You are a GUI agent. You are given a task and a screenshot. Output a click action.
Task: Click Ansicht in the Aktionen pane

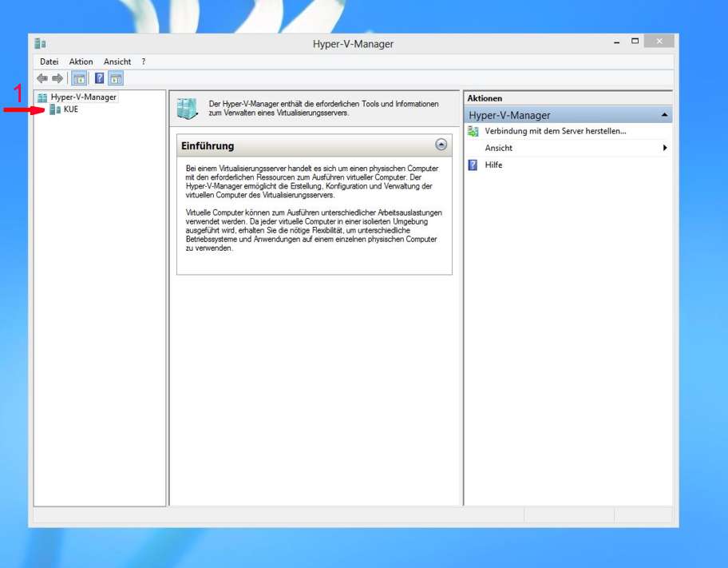tap(499, 148)
